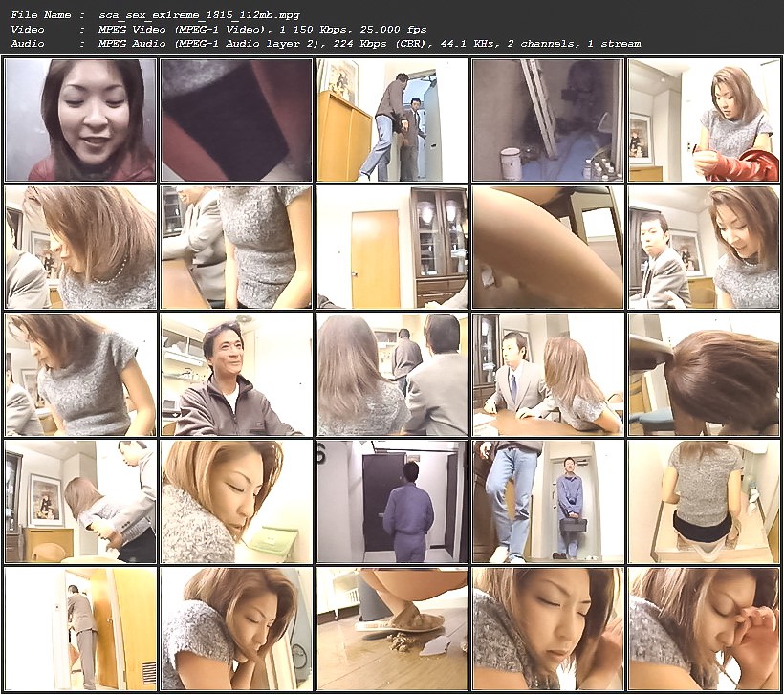
Task: Open thumbnail of smiling woman in red top
Action: tap(80, 120)
